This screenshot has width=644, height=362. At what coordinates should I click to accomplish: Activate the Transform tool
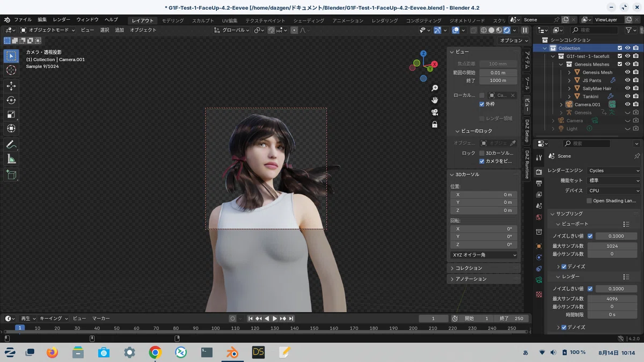[x=11, y=129]
